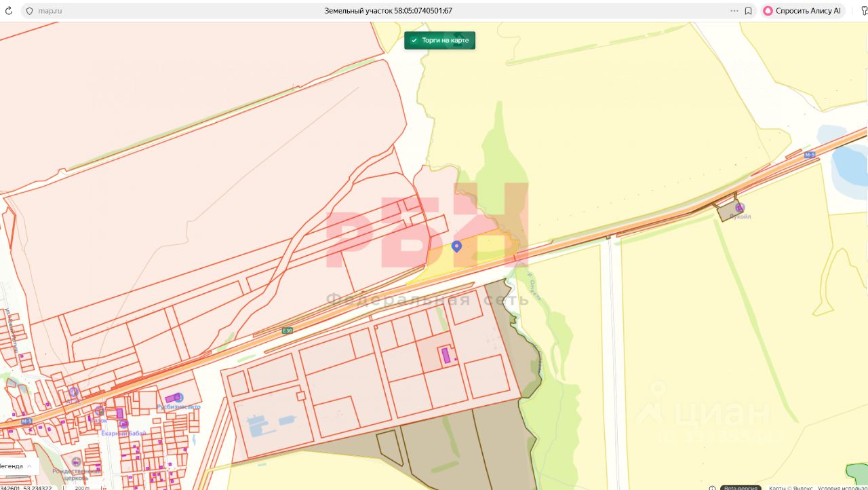Bookmark this page with the bookmark icon
This screenshot has width=868, height=490.
[748, 11]
